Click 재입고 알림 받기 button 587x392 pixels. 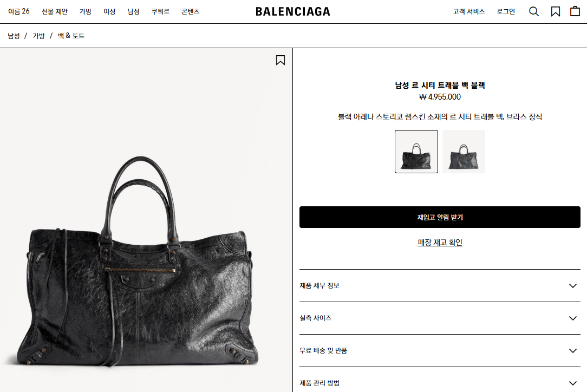440,217
